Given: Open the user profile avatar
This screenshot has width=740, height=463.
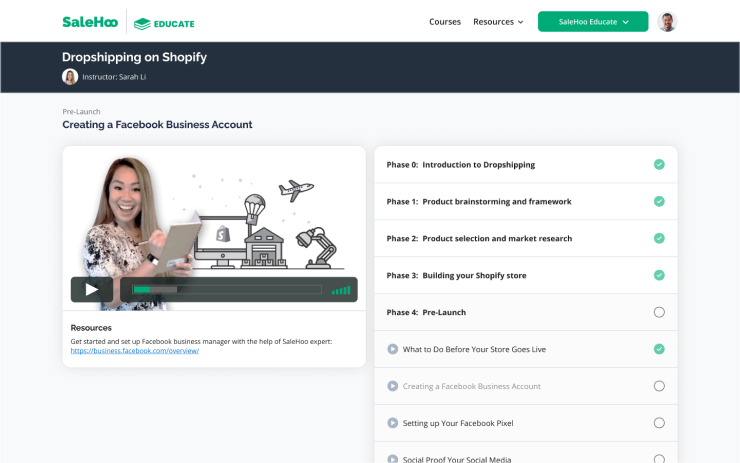Looking at the screenshot, I should 667,22.
